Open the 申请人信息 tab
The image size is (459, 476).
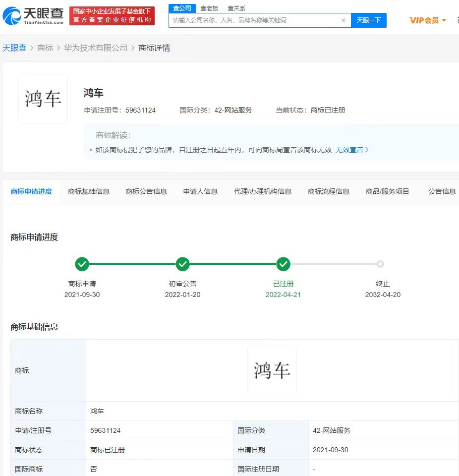point(200,191)
